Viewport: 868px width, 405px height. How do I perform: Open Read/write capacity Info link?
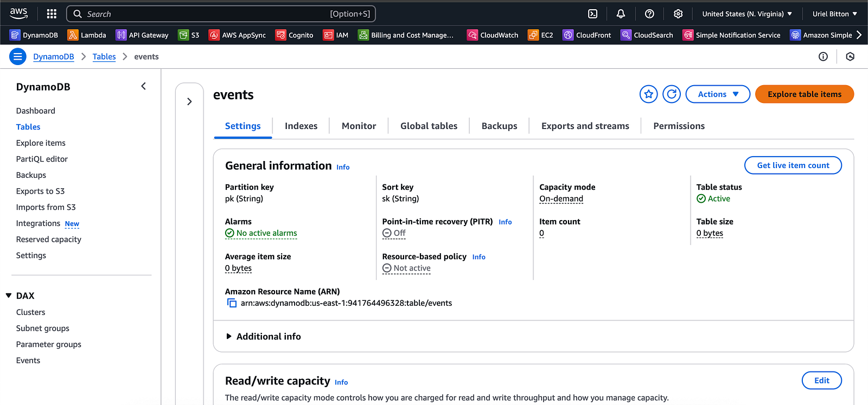pos(341,382)
